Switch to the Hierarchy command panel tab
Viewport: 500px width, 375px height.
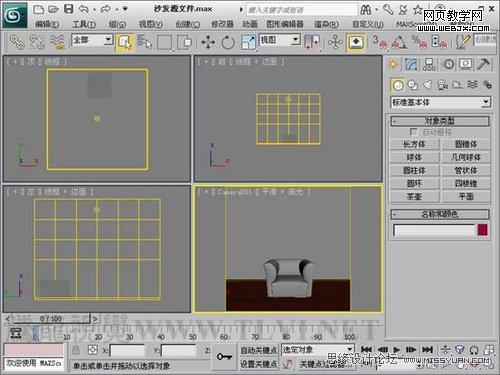(429, 64)
